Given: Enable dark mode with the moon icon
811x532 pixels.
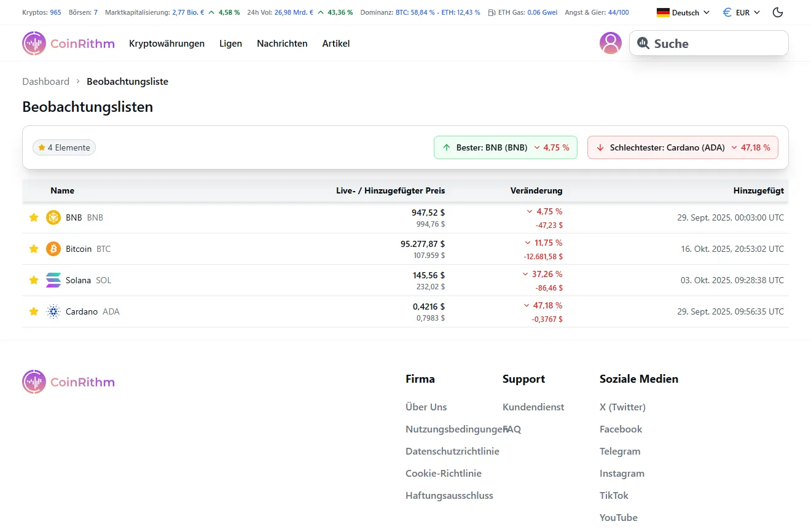Looking at the screenshot, I should pos(777,12).
